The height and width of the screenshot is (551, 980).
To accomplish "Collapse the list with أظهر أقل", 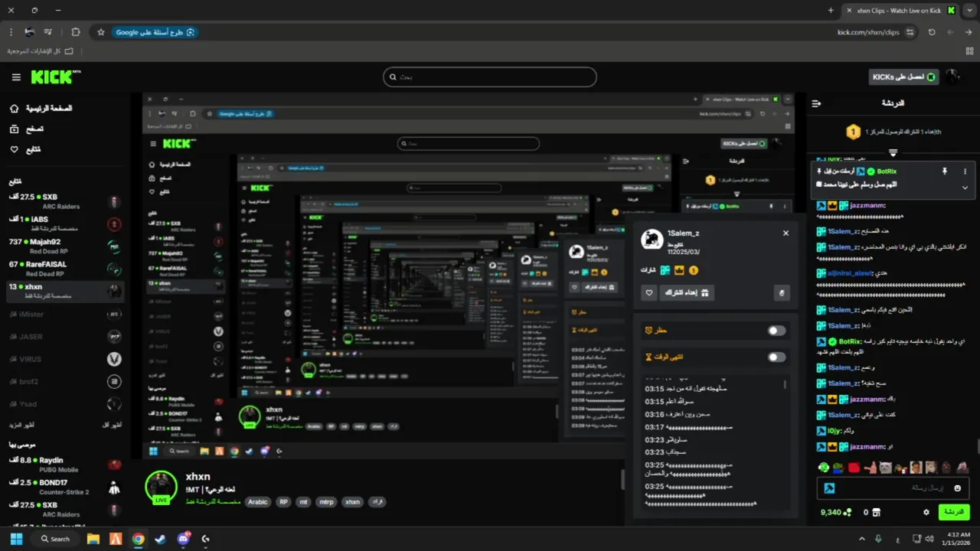I will pos(112,425).
